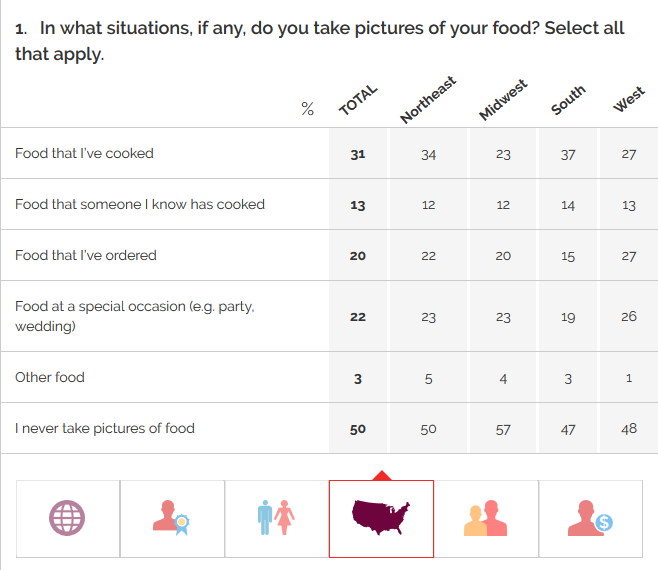The height and width of the screenshot is (570, 658).
Task: Select the South column header
Action: point(568,101)
